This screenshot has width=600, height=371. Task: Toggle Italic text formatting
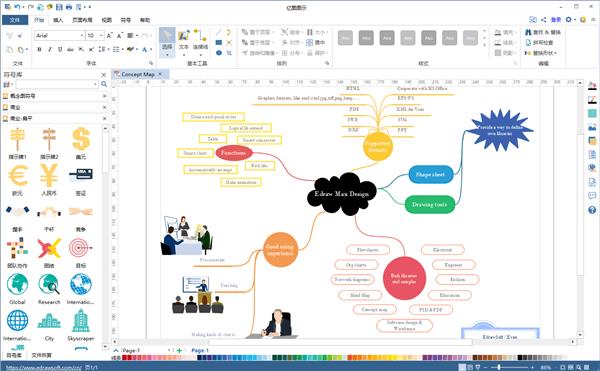point(49,49)
